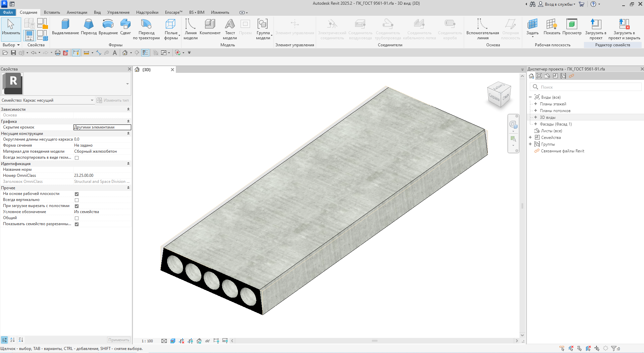Image resolution: width=644 pixels, height=353 pixels.
Task: Click the horizontal scrollbar under the 3D view
Action: coord(374,341)
